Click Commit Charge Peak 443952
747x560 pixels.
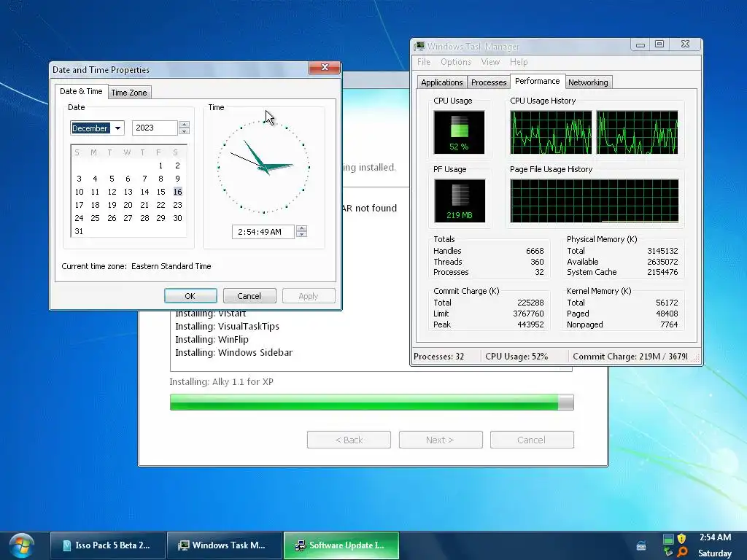point(530,324)
